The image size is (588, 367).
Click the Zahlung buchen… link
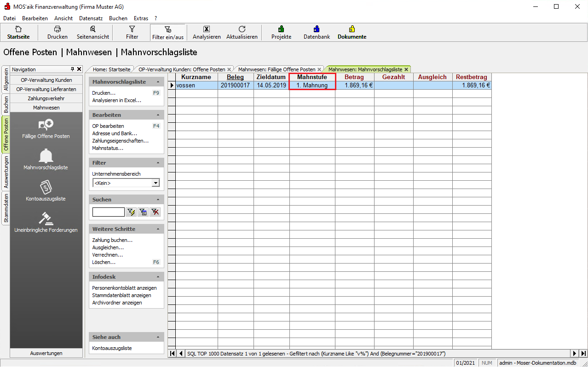pos(112,240)
